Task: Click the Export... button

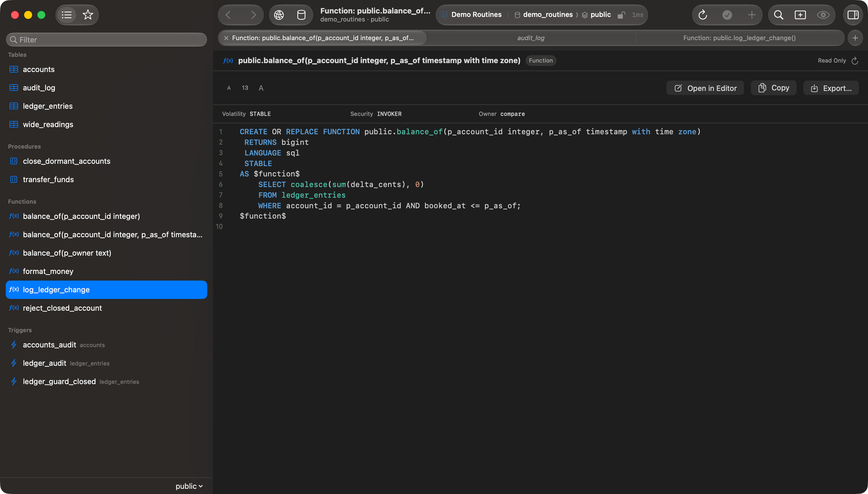Action: pos(831,88)
